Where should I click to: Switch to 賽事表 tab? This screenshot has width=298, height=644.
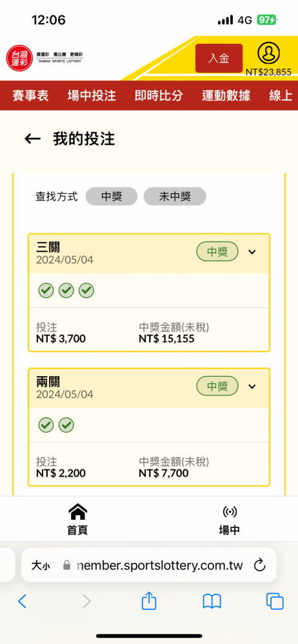pos(31,96)
